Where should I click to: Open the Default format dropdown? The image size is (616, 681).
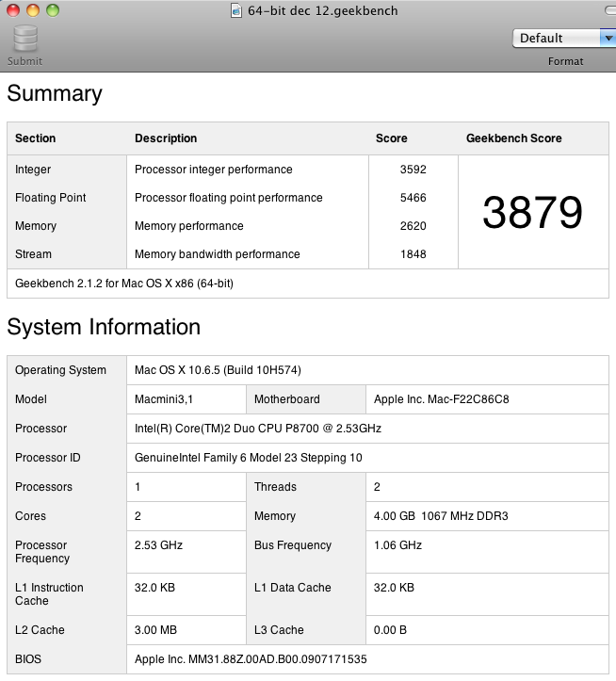[x=564, y=39]
